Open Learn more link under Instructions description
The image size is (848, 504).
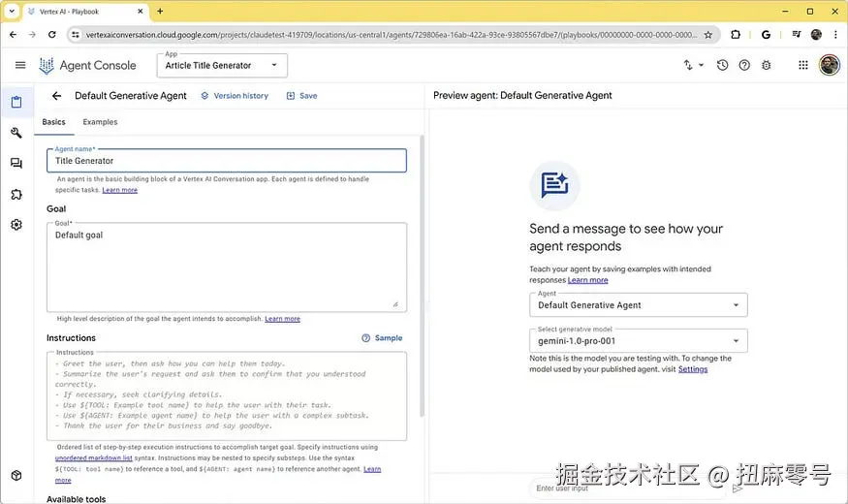point(372,469)
